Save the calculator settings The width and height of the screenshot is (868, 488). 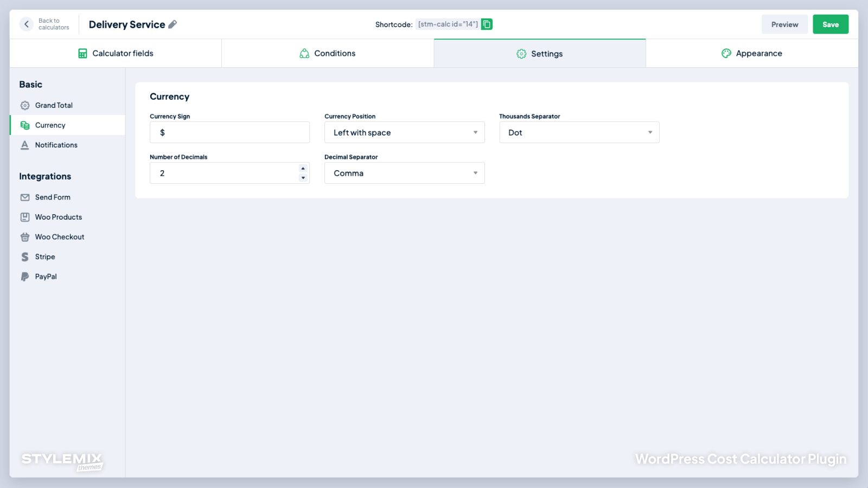pyautogui.click(x=831, y=24)
